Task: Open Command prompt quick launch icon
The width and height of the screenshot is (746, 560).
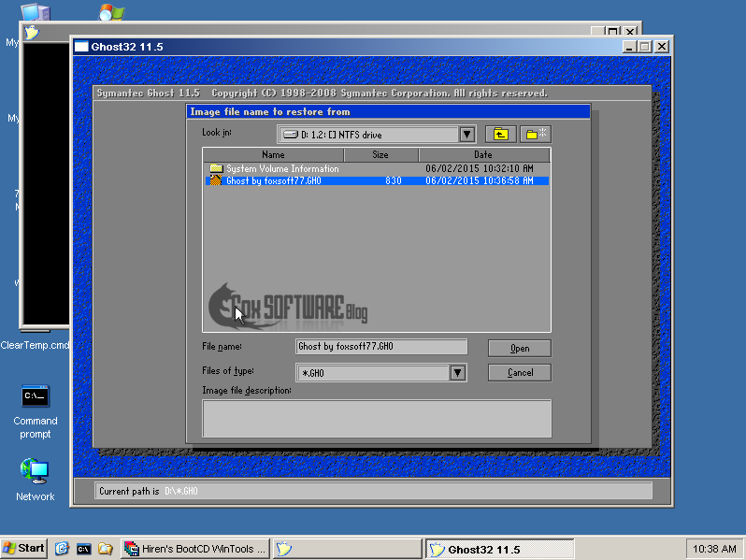Action: tap(84, 549)
